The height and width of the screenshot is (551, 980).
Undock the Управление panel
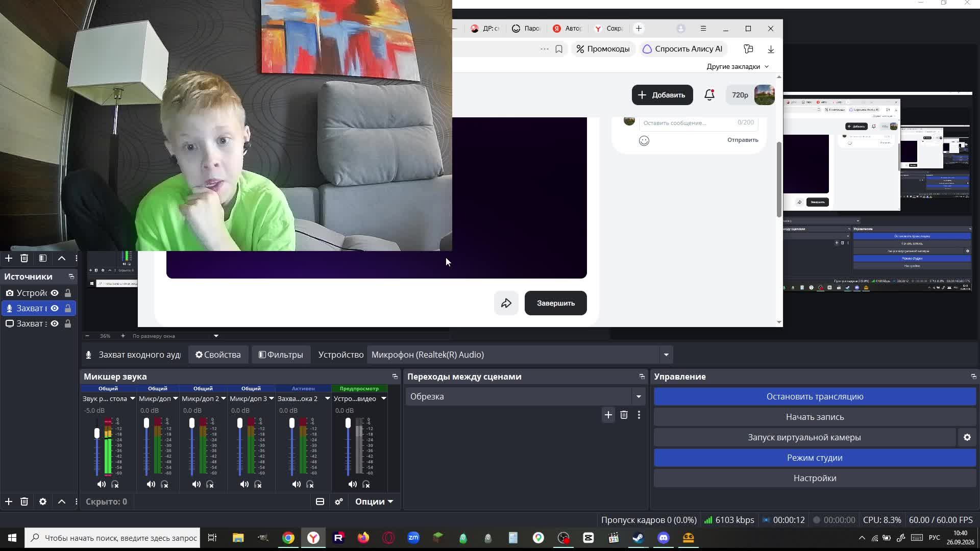[973, 377]
